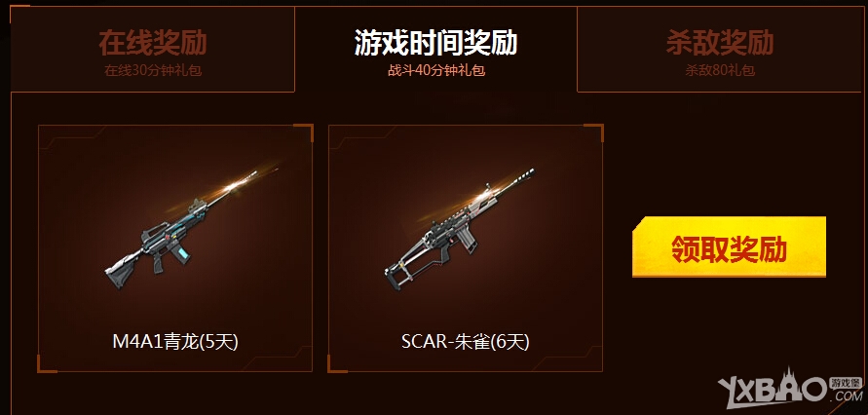Open the 杀敌奖励 tab
This screenshot has height=415, width=868.
click(x=720, y=50)
